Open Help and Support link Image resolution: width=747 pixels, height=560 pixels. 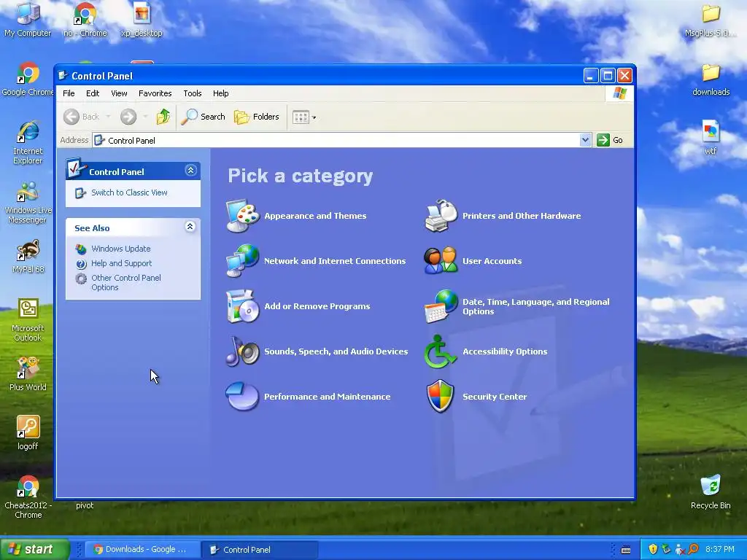[122, 263]
